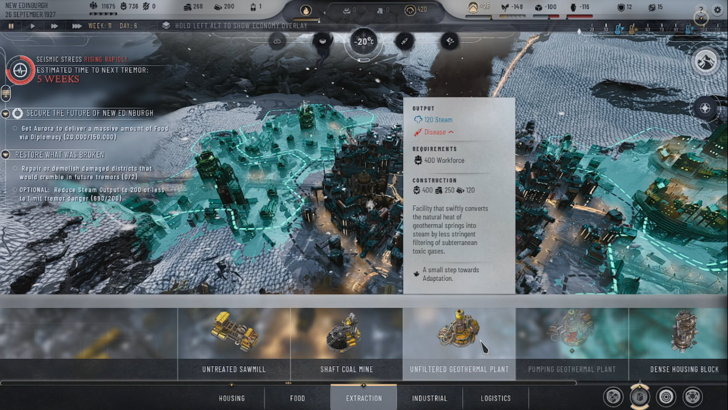The image size is (728, 410).
Task: Pause the game speed
Action: pyautogui.click(x=11, y=26)
